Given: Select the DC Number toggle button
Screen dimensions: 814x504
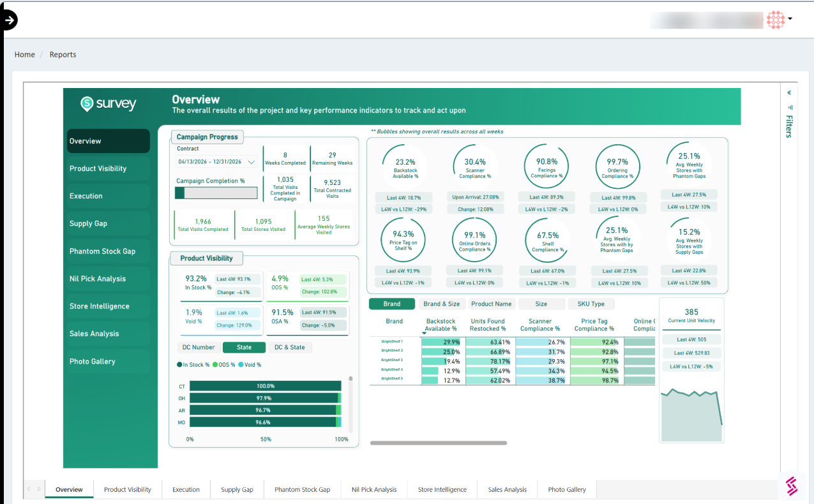Looking at the screenshot, I should click(x=199, y=347).
